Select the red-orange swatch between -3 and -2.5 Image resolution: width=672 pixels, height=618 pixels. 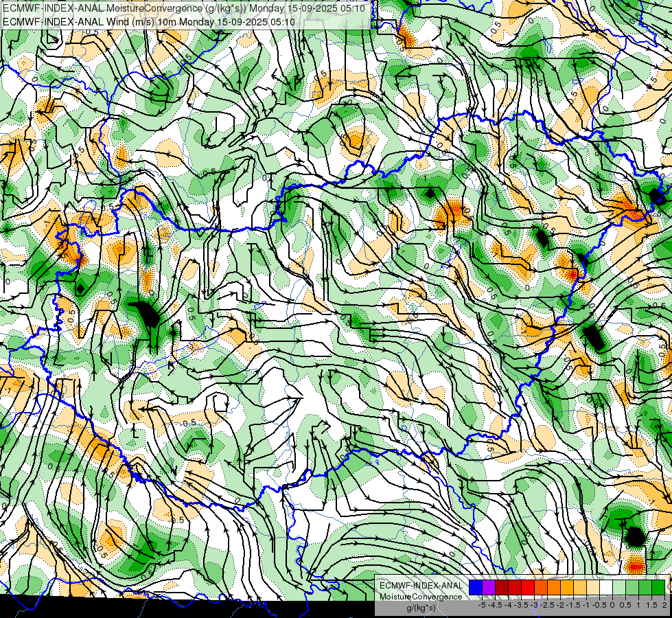click(x=541, y=587)
